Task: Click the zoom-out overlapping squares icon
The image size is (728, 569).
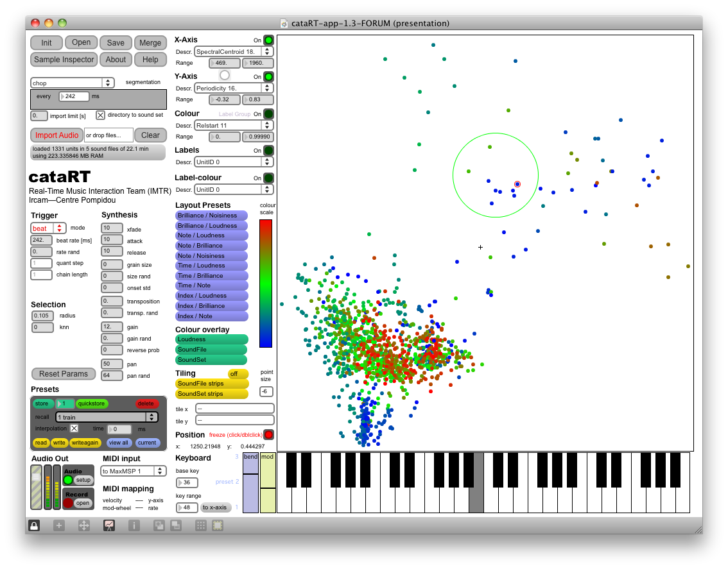Action: coord(176,525)
